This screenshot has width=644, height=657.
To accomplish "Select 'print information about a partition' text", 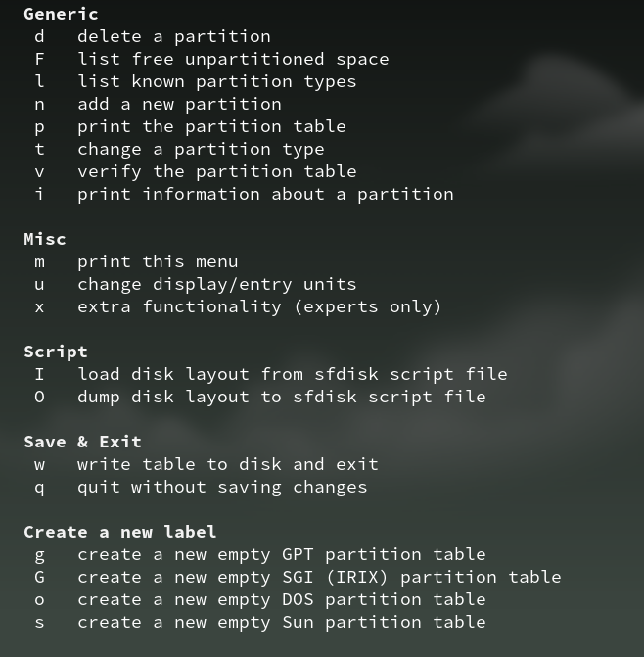I will tap(265, 195).
